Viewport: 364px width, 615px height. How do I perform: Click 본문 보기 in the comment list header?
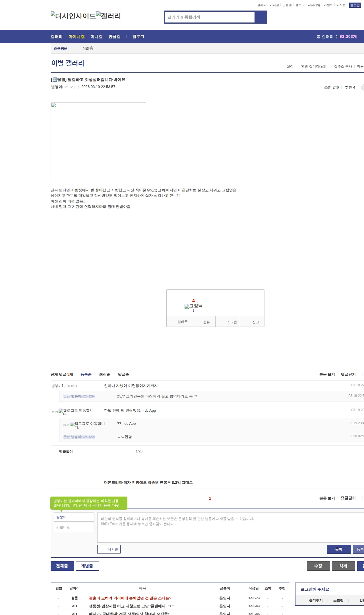point(327,374)
